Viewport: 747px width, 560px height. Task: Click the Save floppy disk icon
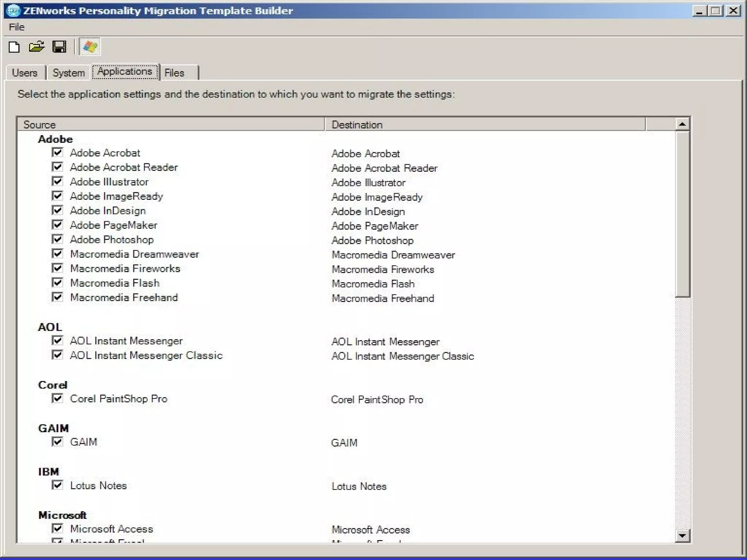[59, 47]
